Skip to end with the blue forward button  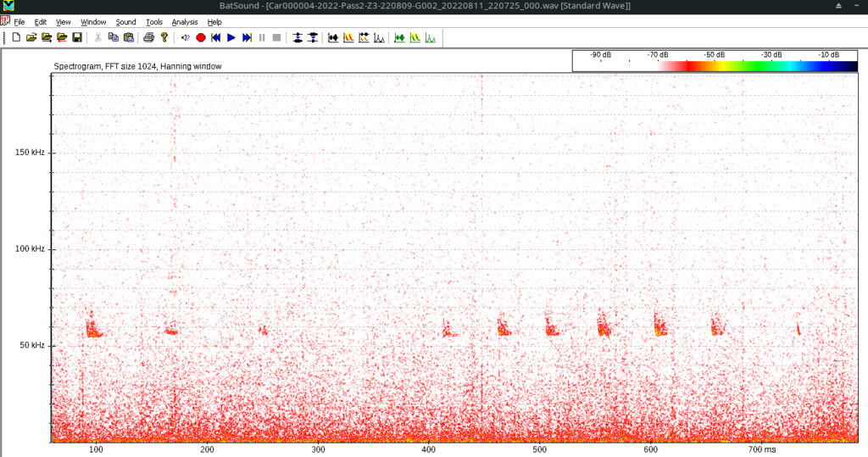click(247, 38)
